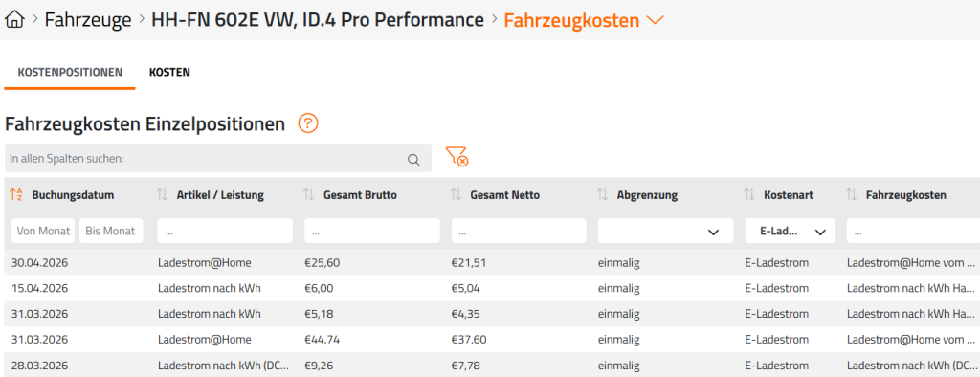Expand the Fahrzeugkosten breadcrumb dropdown
Screen dimensions: 980x377
pos(655,21)
